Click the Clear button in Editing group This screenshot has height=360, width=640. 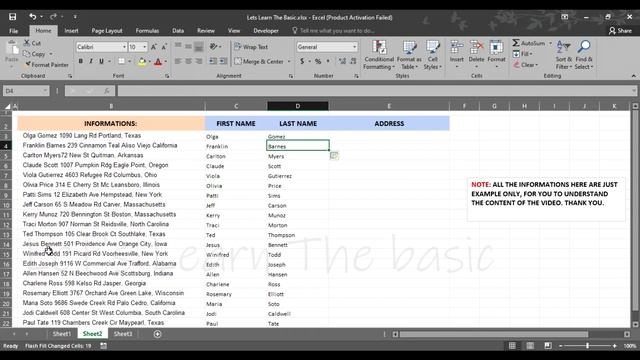(x=526, y=64)
